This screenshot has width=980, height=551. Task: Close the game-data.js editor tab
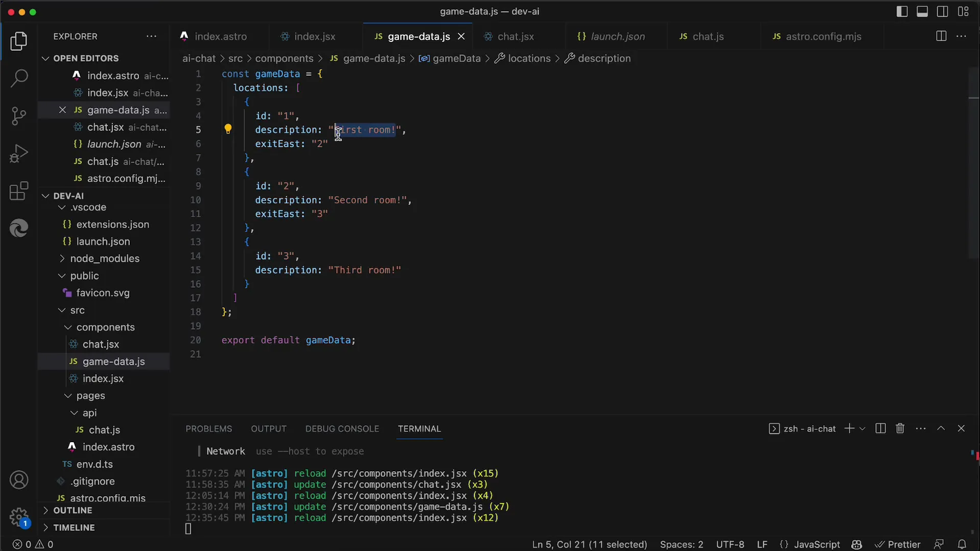[461, 36]
